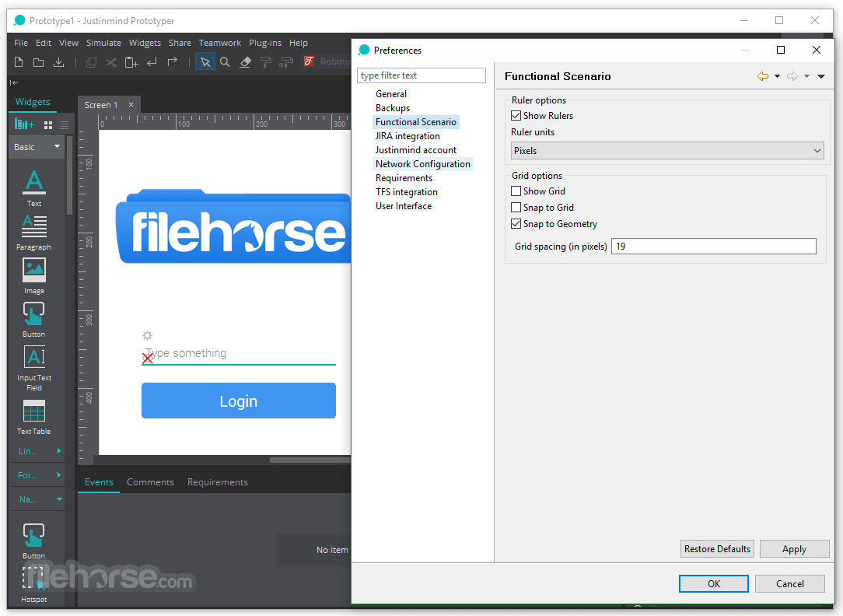
Task: Open Preferences view menu triangle
Action: (x=821, y=76)
